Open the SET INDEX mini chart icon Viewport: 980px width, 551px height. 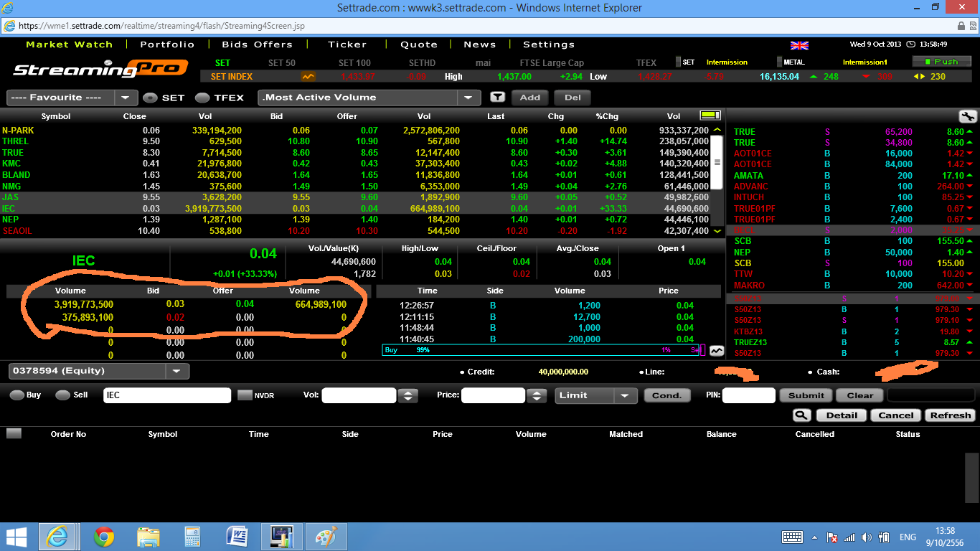308,76
